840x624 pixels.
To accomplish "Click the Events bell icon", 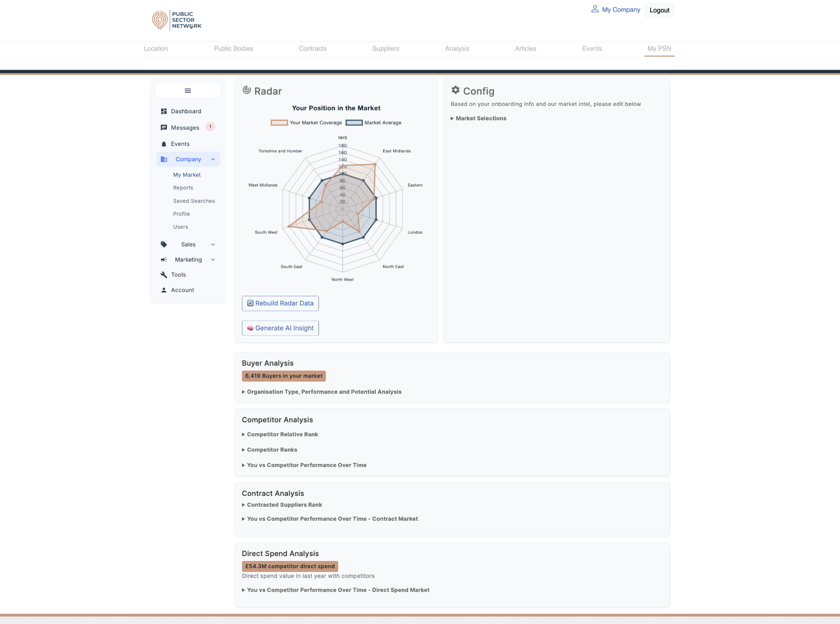I will pyautogui.click(x=164, y=144).
